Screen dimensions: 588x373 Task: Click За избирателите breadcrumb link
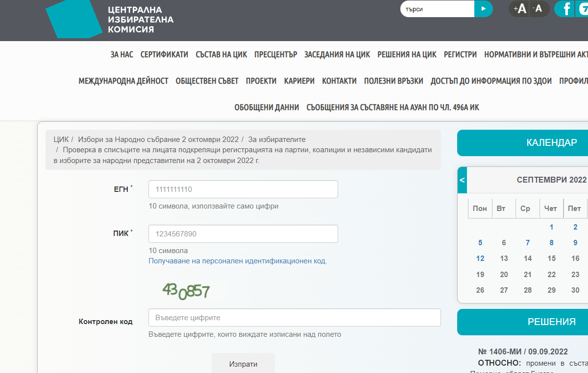[277, 140]
